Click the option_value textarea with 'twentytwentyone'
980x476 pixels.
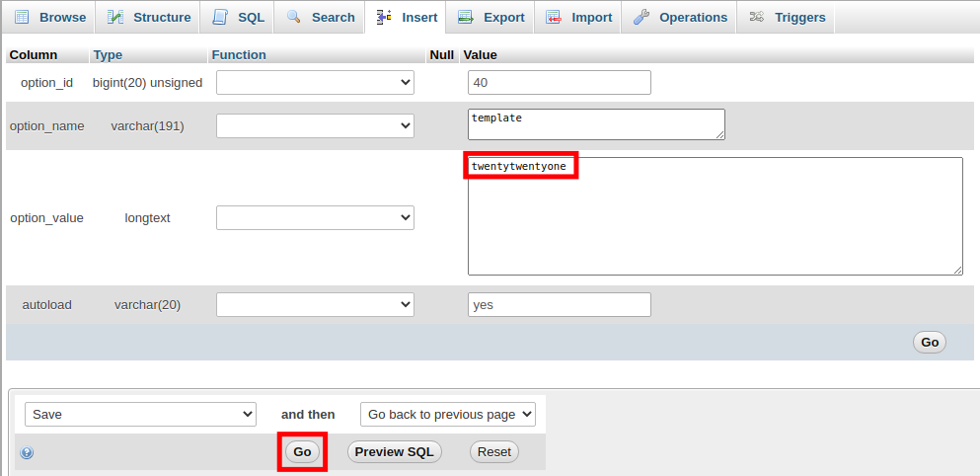pos(715,216)
